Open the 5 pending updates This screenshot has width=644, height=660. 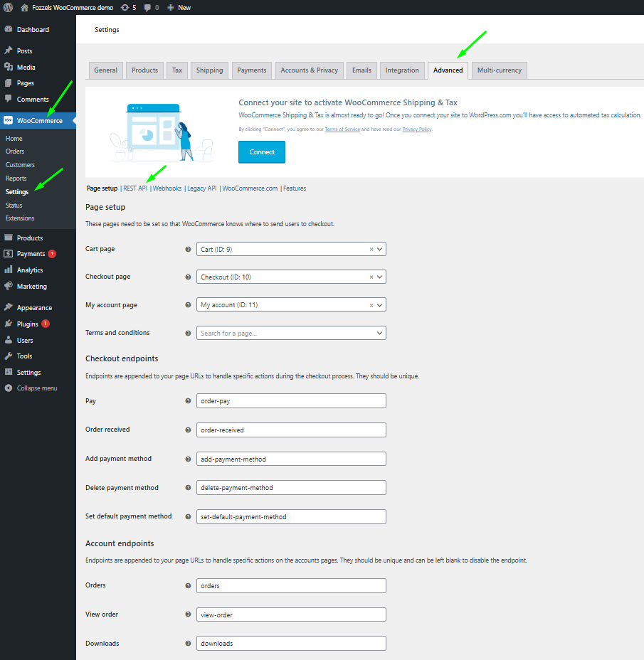click(x=128, y=8)
